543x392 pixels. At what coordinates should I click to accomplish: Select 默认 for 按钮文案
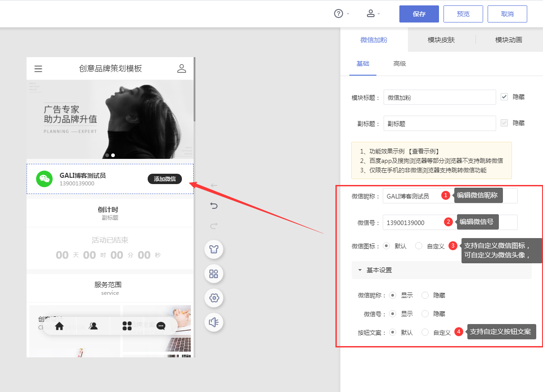click(x=393, y=332)
